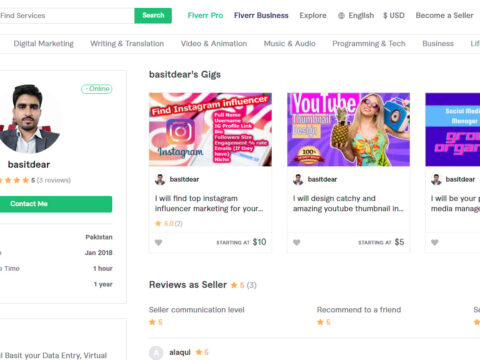
Task: Click basitdear avatar on Instagram gig card
Action: pos(160,179)
